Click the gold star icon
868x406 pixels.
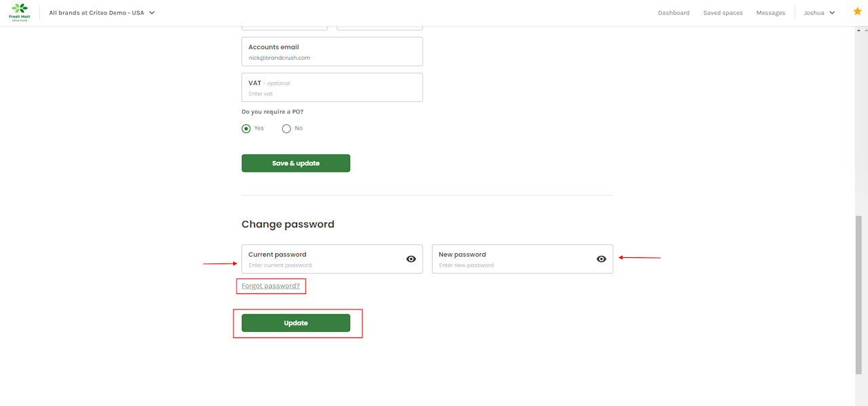(x=857, y=12)
